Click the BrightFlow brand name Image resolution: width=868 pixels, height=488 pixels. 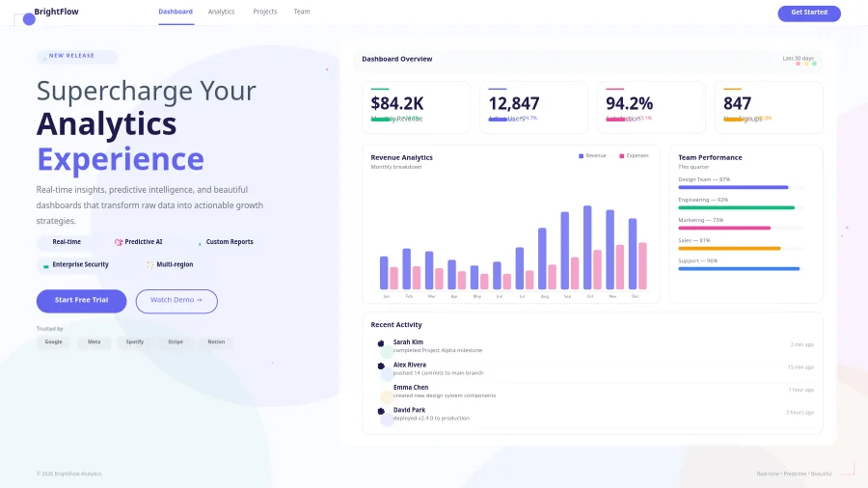coord(57,12)
